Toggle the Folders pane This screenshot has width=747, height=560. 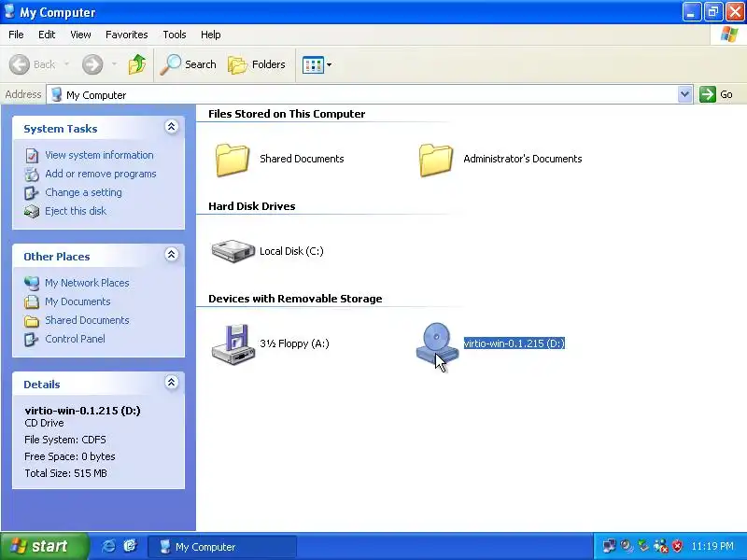pos(257,64)
